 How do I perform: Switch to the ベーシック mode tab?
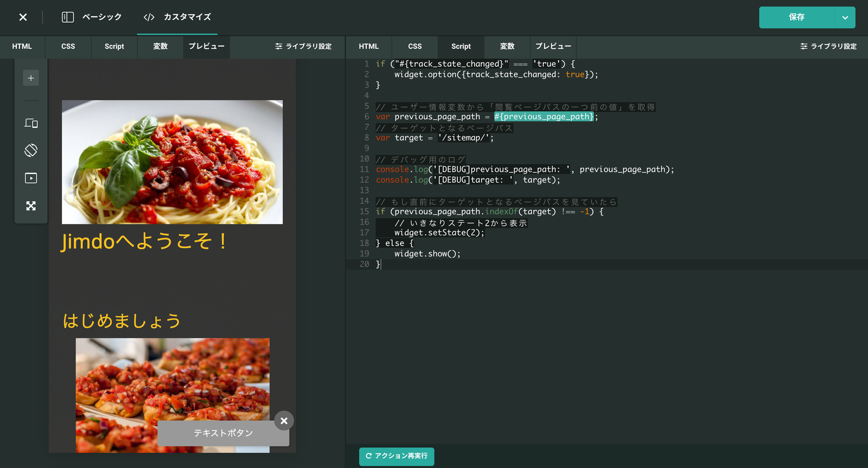[92, 17]
